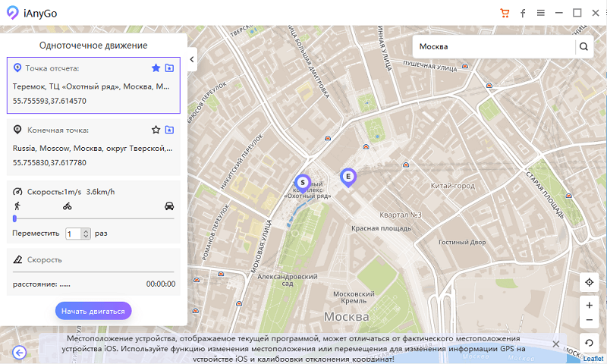The width and height of the screenshot is (607, 364).
Task: Open saved locations folder for Конечная точка
Action: (x=169, y=130)
